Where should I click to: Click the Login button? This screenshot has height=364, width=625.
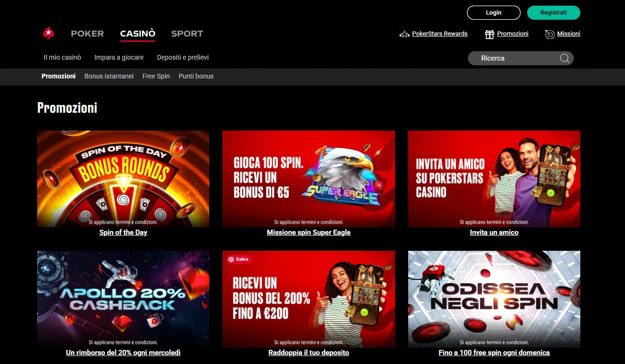click(494, 13)
